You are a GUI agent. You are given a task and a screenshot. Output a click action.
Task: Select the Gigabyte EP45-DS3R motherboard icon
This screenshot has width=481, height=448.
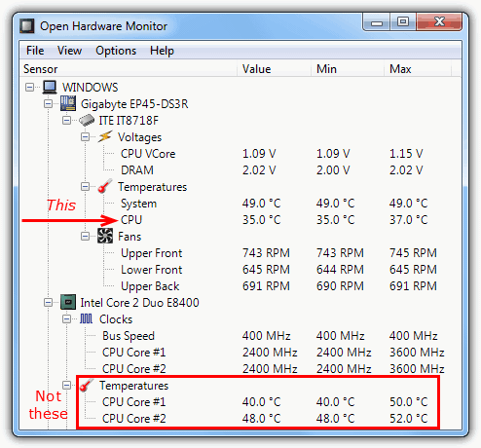coord(68,103)
